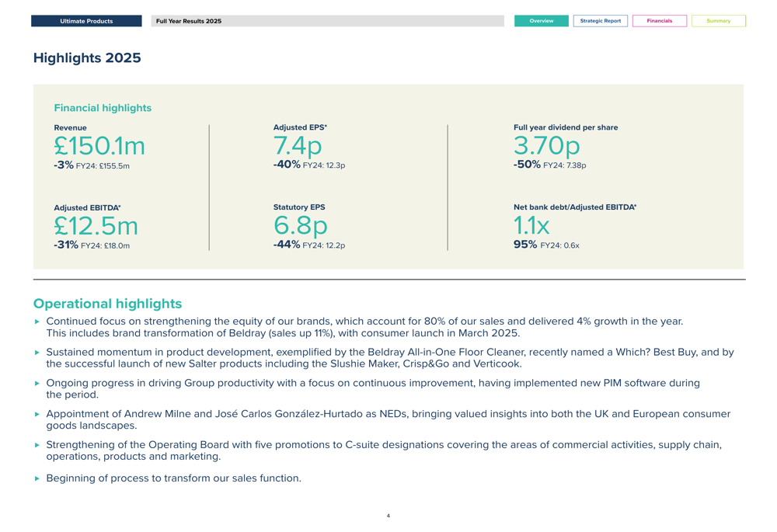Click bullet arrow beside Group productivity bullet
The width and height of the screenshot is (777, 532).
(x=36, y=383)
